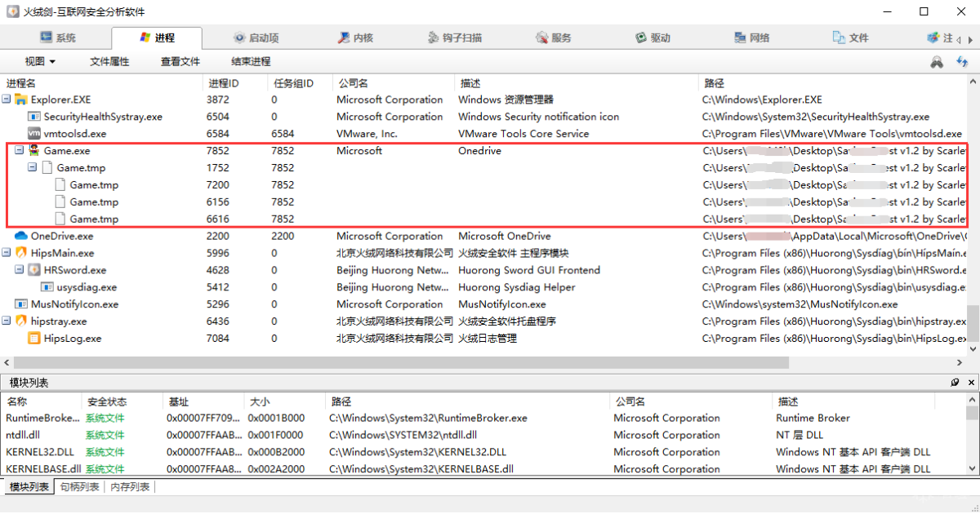
Task: Click the HRSword.exe process icon
Action: tap(34, 270)
